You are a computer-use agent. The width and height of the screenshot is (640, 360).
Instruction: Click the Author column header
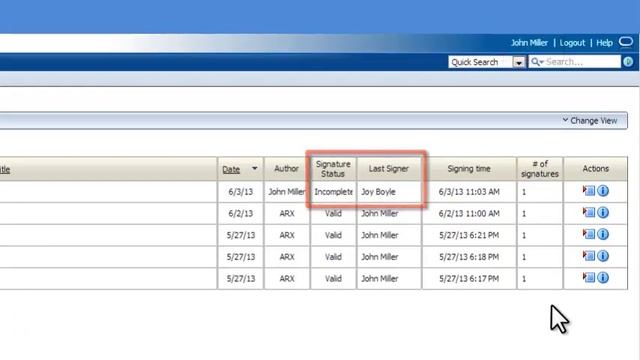click(x=287, y=169)
